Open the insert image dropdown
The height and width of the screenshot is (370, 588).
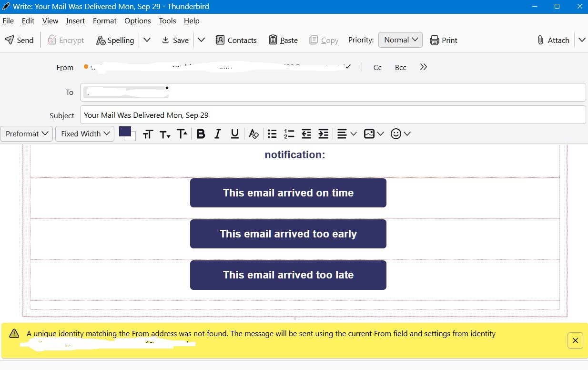[374, 134]
